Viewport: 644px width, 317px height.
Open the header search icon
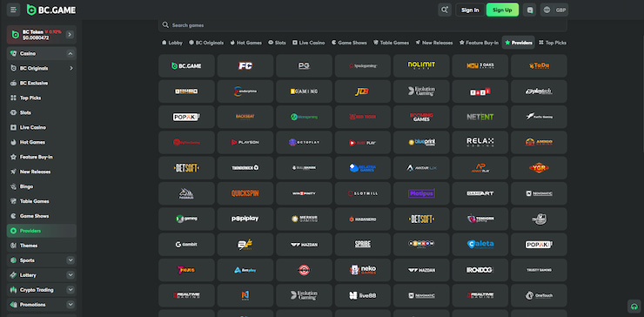pyautogui.click(x=445, y=10)
